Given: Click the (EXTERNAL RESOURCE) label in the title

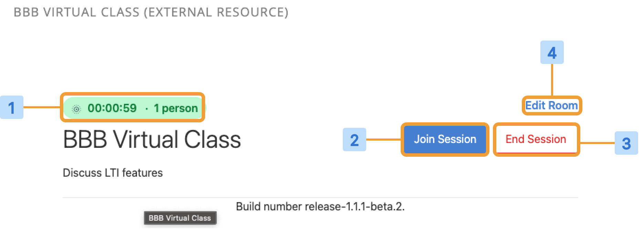Looking at the screenshot, I should 216,12.
